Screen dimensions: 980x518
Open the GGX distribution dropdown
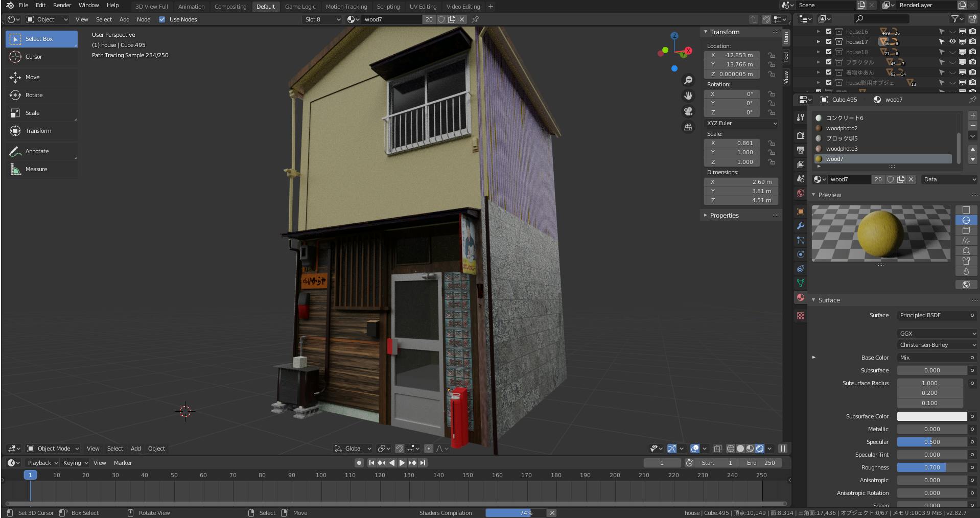point(937,334)
